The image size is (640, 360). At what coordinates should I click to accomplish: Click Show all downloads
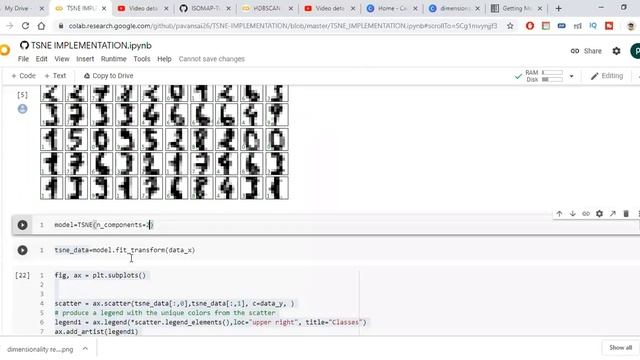pyautogui.click(x=620, y=348)
